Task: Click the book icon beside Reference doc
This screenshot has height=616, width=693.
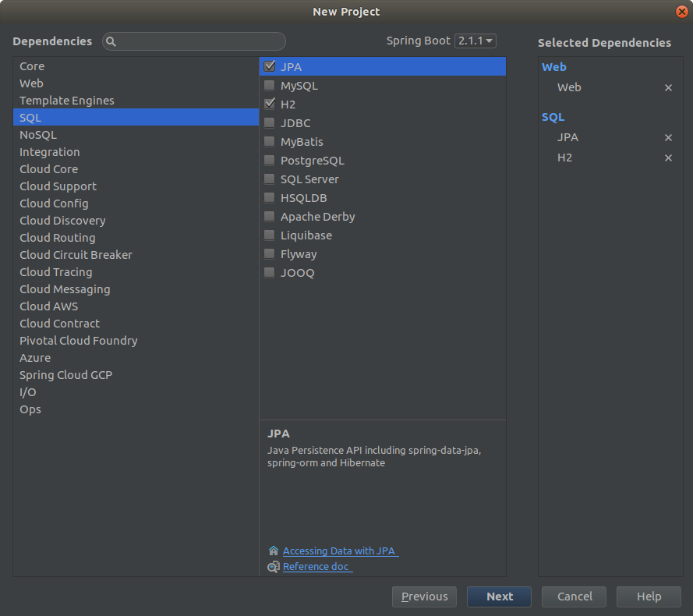Action: pos(273,566)
